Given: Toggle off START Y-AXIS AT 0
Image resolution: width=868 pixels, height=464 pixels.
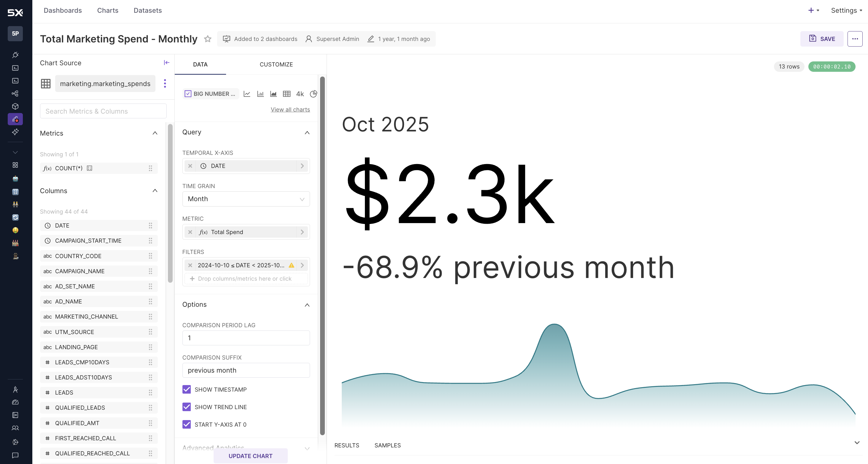Looking at the screenshot, I should [187, 424].
